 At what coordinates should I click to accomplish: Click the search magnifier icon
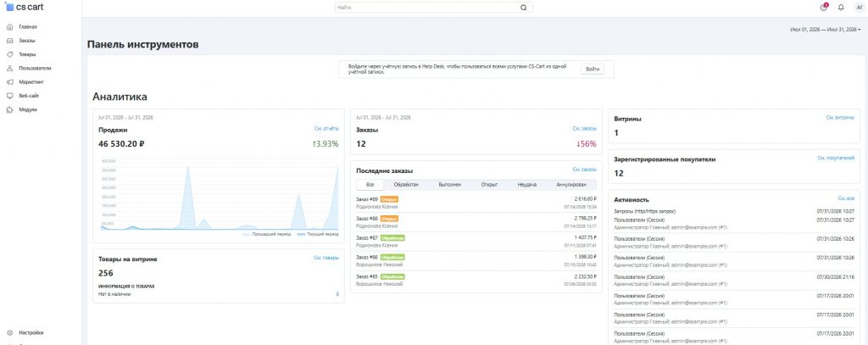[524, 8]
